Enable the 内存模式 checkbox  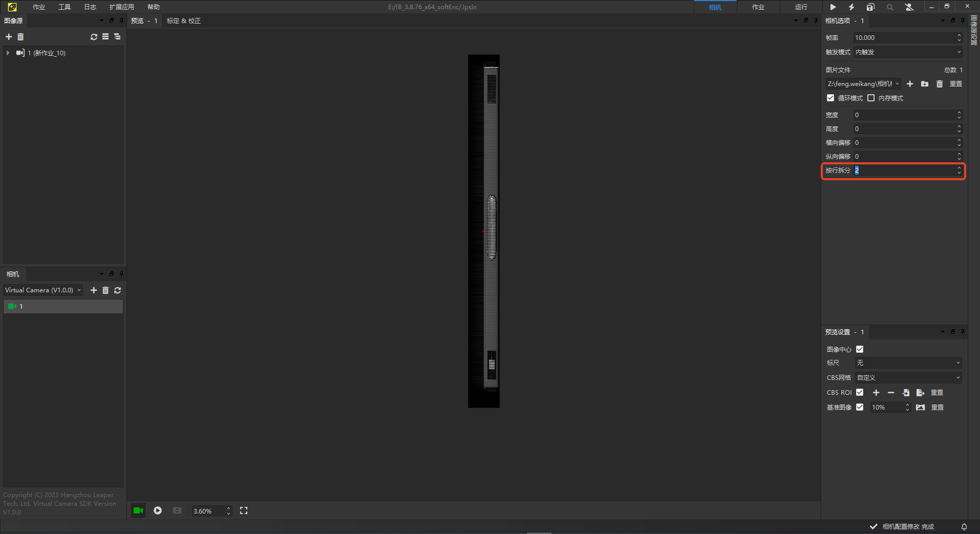point(871,98)
